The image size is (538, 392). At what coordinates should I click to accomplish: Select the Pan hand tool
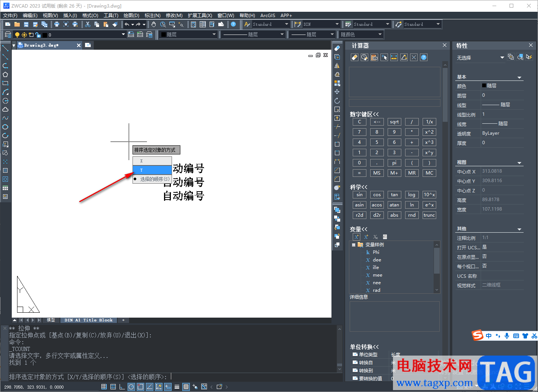153,24
